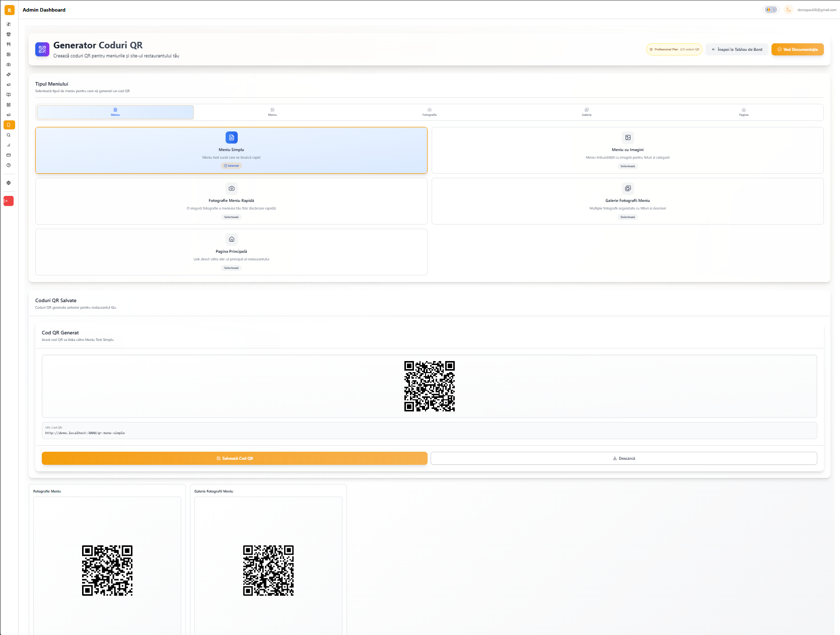The height and width of the screenshot is (635, 840).
Task: Open the search icon in the sidebar
Action: pos(9,135)
